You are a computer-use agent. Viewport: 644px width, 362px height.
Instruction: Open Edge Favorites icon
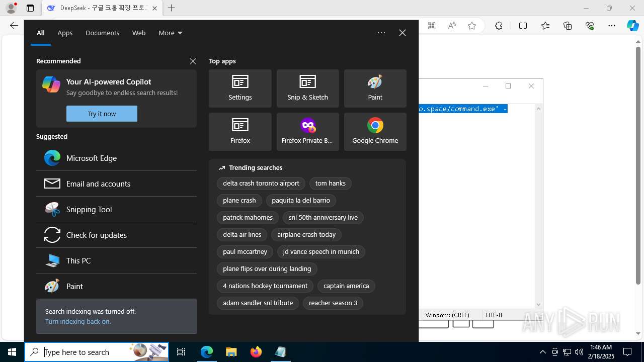tap(545, 26)
